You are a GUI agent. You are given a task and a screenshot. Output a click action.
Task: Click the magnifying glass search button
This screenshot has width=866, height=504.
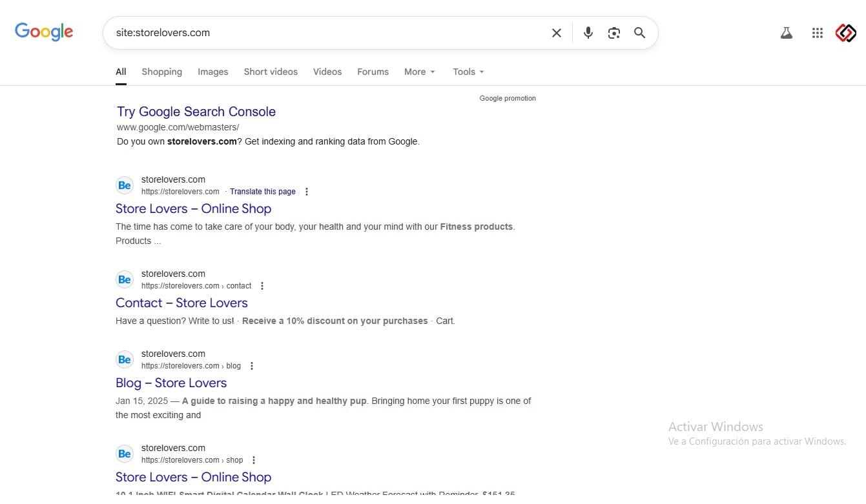[639, 33]
